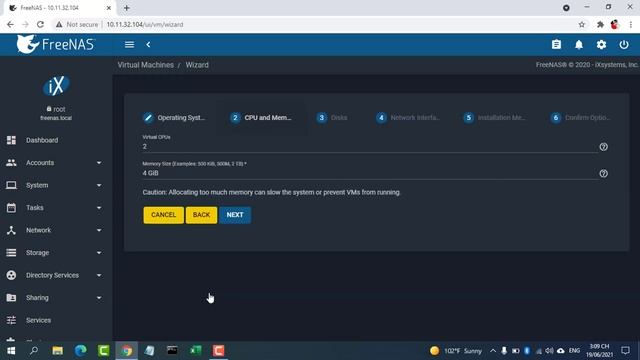The image size is (640, 360).
Task: Expand the Directory Services menu arrow
Action: [99, 275]
